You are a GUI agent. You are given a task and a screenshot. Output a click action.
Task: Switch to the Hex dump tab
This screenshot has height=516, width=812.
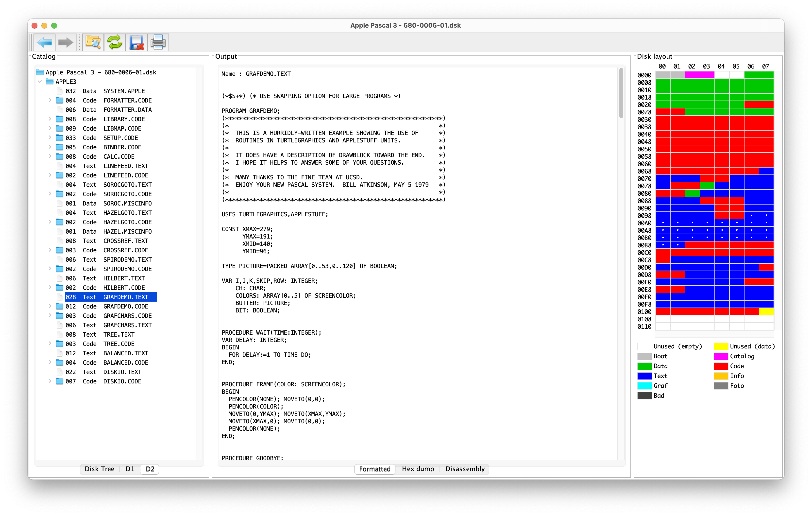coord(418,469)
